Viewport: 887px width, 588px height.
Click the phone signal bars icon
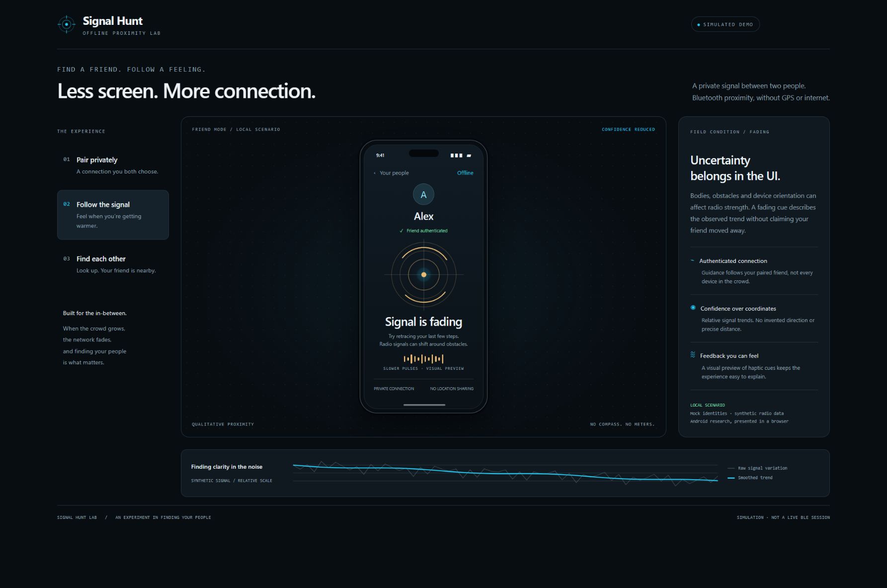(x=456, y=156)
